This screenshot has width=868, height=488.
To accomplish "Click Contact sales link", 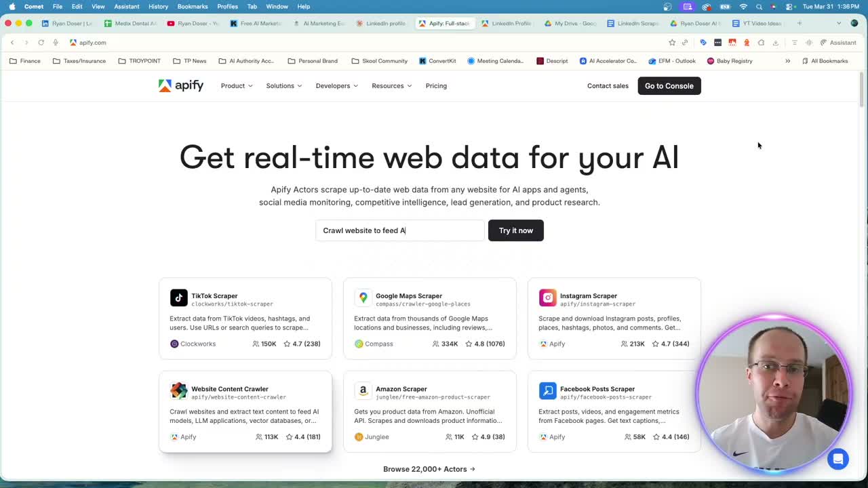I will click(608, 86).
